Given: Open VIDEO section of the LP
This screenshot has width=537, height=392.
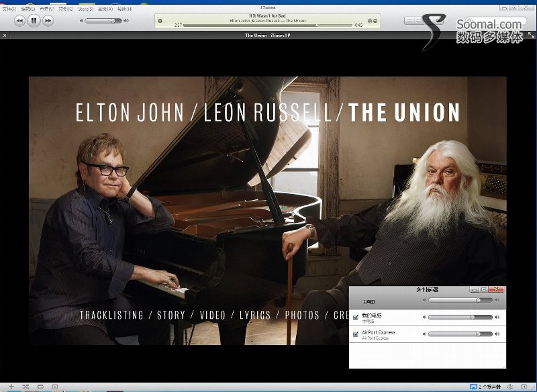Looking at the screenshot, I should point(213,315).
